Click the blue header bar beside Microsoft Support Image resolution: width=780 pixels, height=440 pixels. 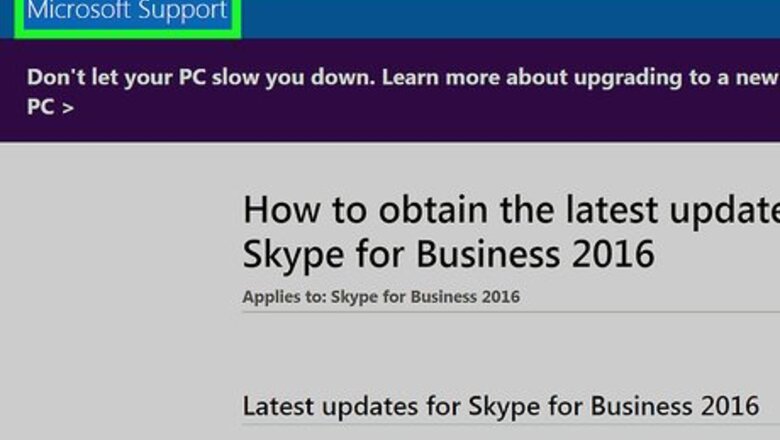click(500, 16)
